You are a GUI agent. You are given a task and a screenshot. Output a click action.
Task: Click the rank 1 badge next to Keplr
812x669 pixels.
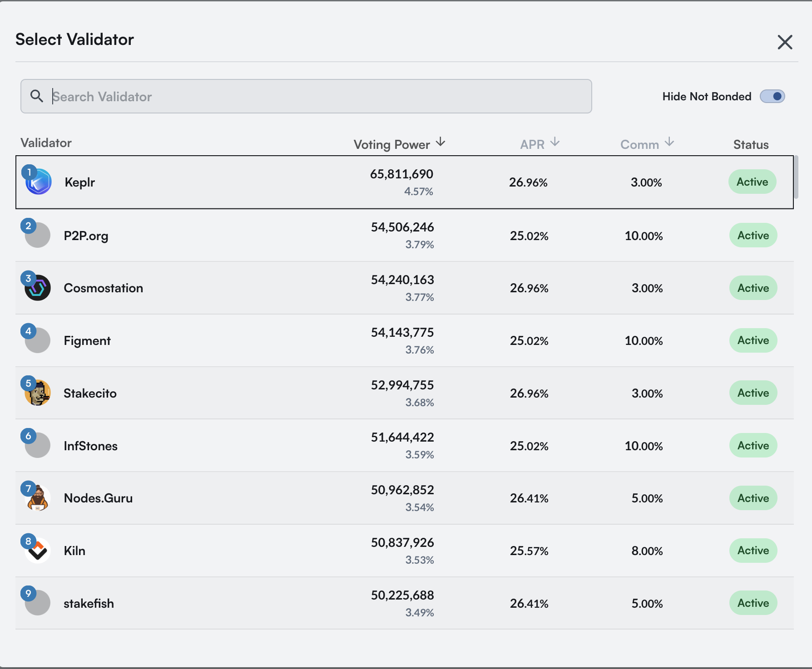click(29, 172)
